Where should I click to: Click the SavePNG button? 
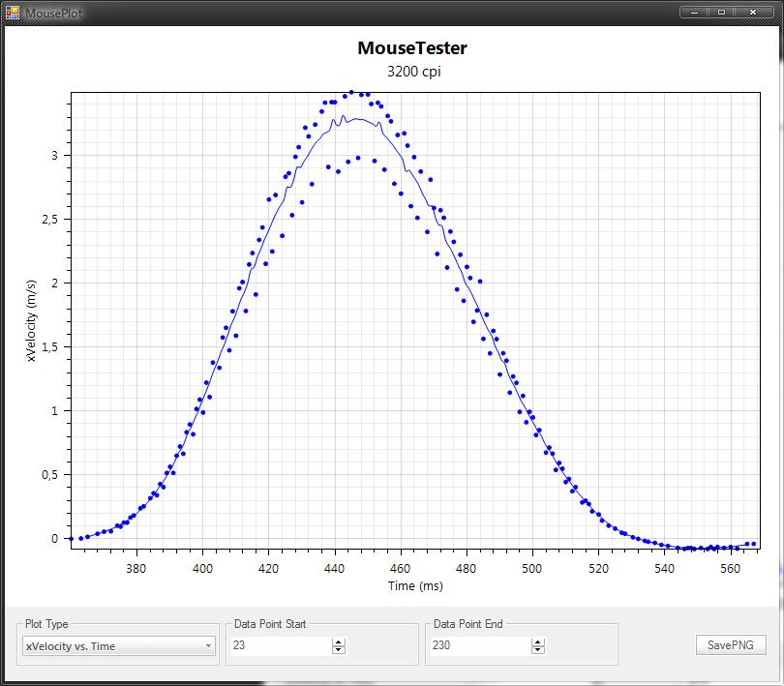coord(731,645)
